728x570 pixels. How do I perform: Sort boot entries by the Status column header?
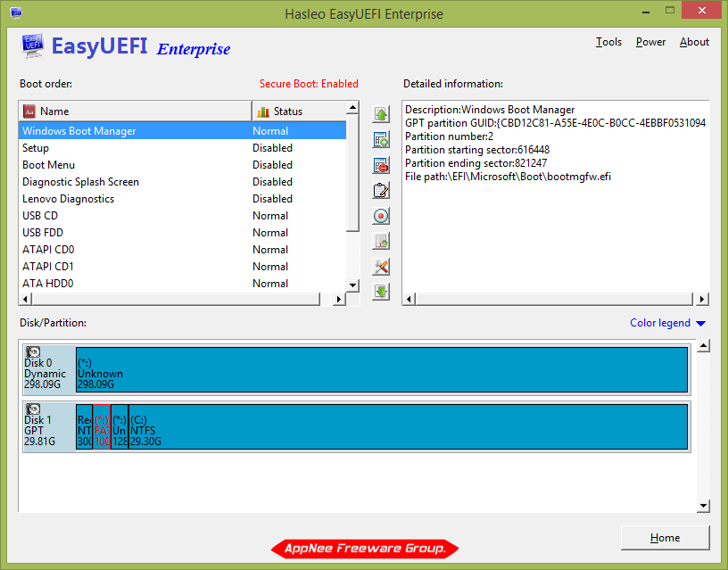pyautogui.click(x=299, y=112)
